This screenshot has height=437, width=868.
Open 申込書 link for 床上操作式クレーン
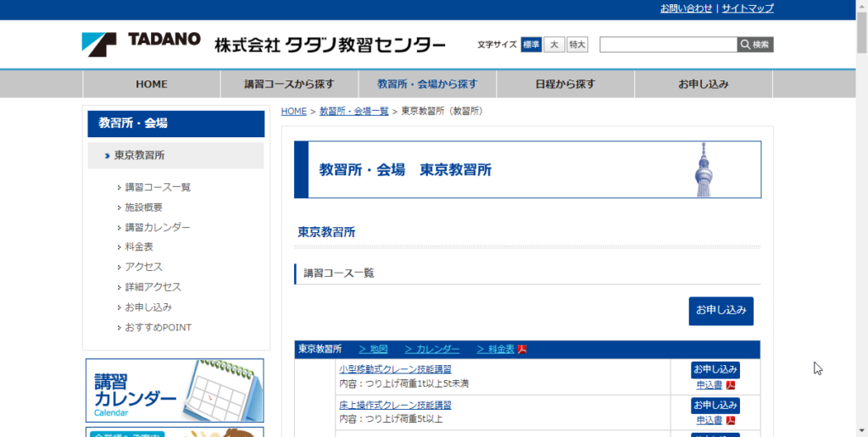[709, 420]
